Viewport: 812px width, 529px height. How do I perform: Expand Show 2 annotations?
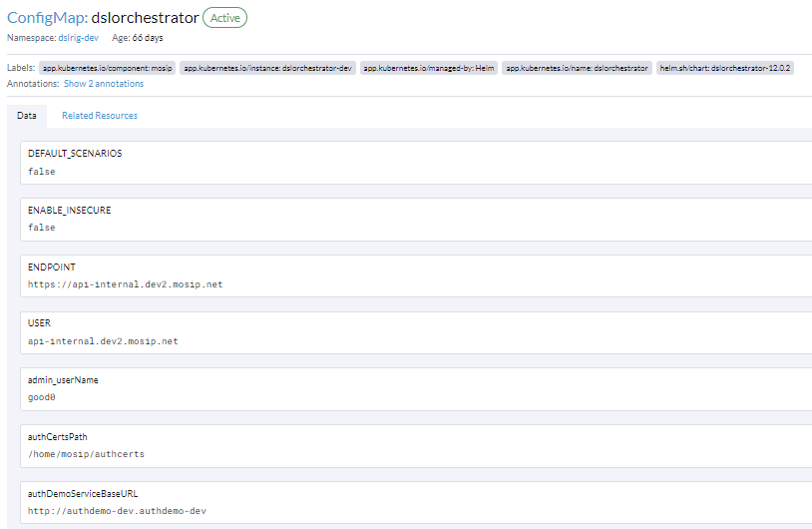tap(104, 84)
